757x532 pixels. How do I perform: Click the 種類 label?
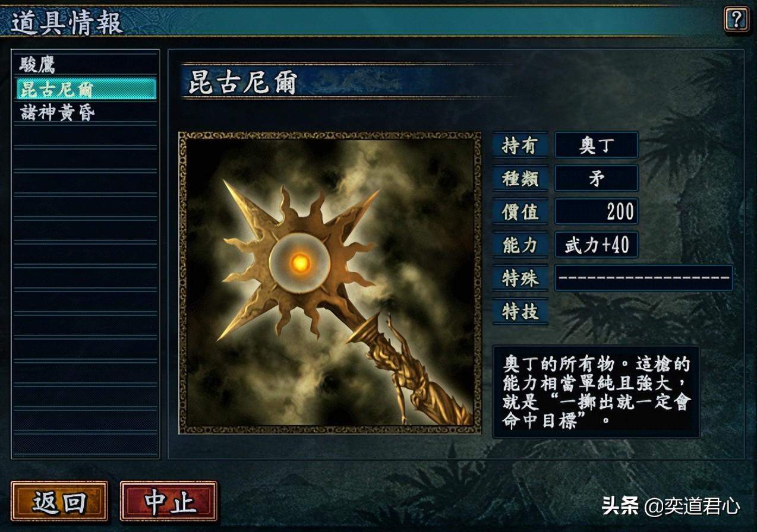pyautogui.click(x=520, y=179)
